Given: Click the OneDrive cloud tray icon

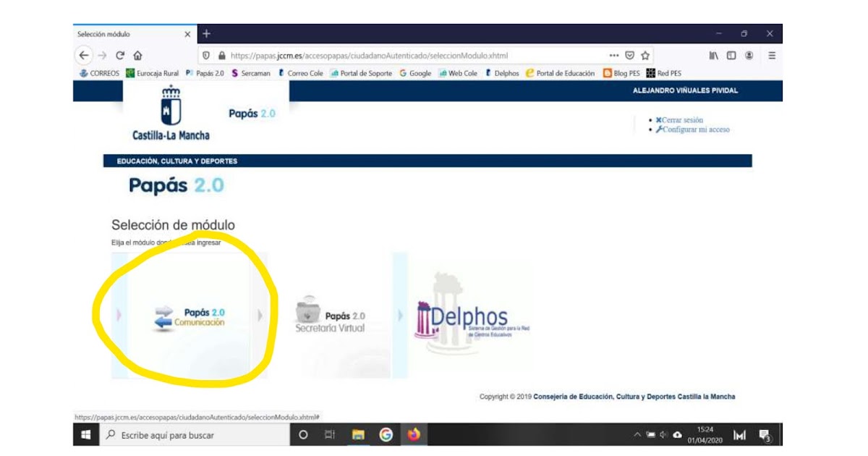Looking at the screenshot, I should (677, 435).
